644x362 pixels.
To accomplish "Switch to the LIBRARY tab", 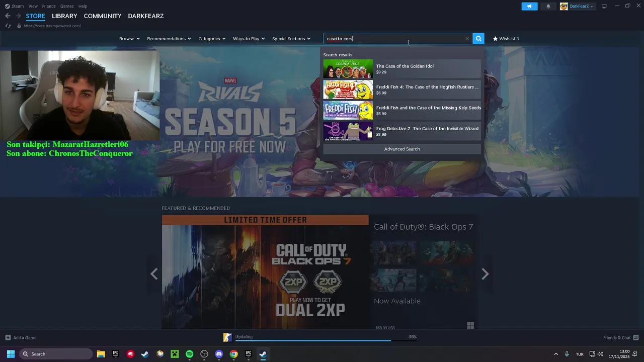I will coord(64,16).
